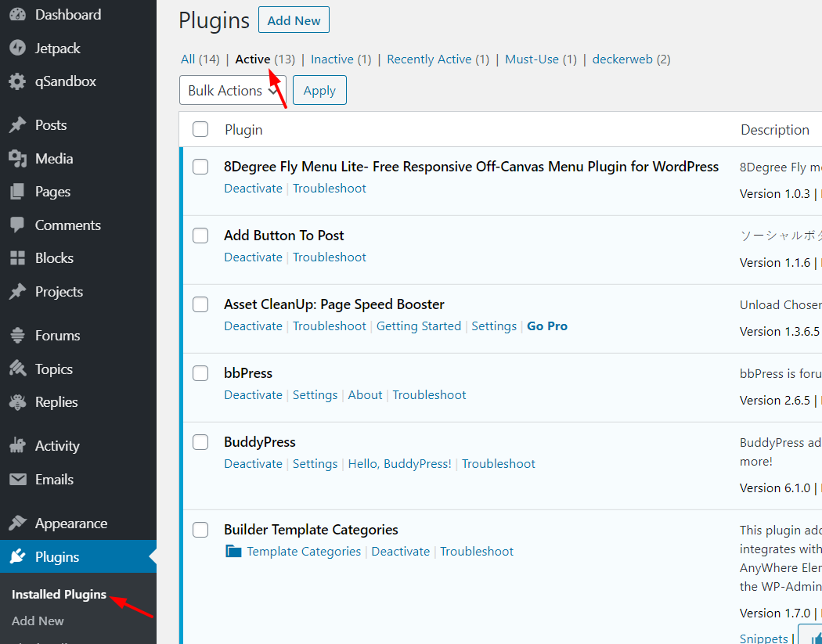Open the Jetpack menu item

78,49
